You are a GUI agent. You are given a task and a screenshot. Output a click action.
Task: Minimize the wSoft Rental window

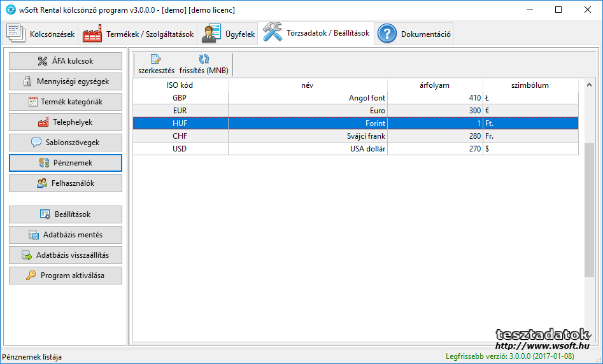point(530,10)
